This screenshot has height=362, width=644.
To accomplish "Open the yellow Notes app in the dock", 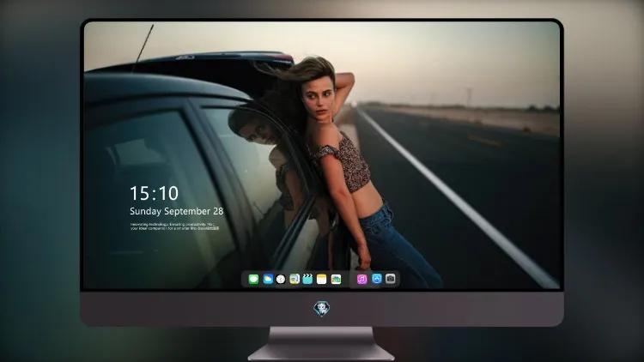I will (x=322, y=279).
